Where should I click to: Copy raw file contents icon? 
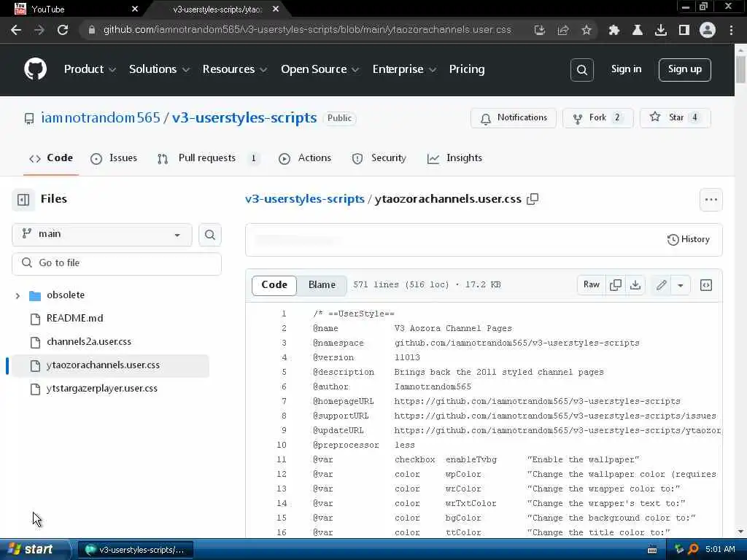(x=615, y=285)
